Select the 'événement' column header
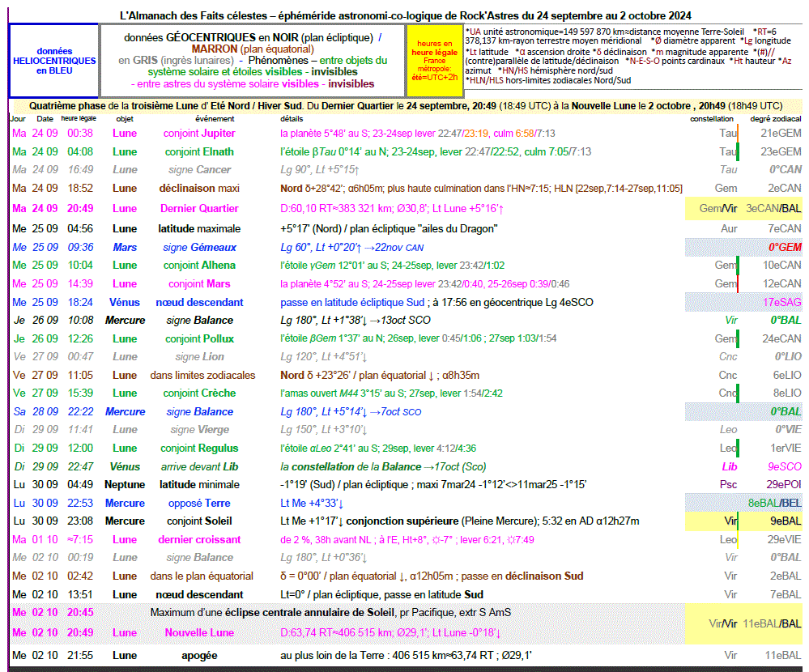Screen dimensions: 809x672 tap(214, 119)
